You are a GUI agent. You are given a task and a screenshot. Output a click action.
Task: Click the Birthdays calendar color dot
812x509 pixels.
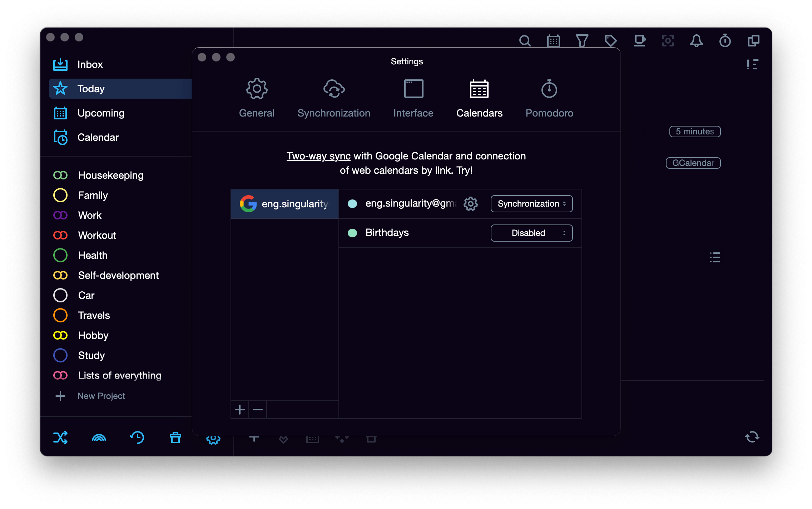(x=352, y=233)
